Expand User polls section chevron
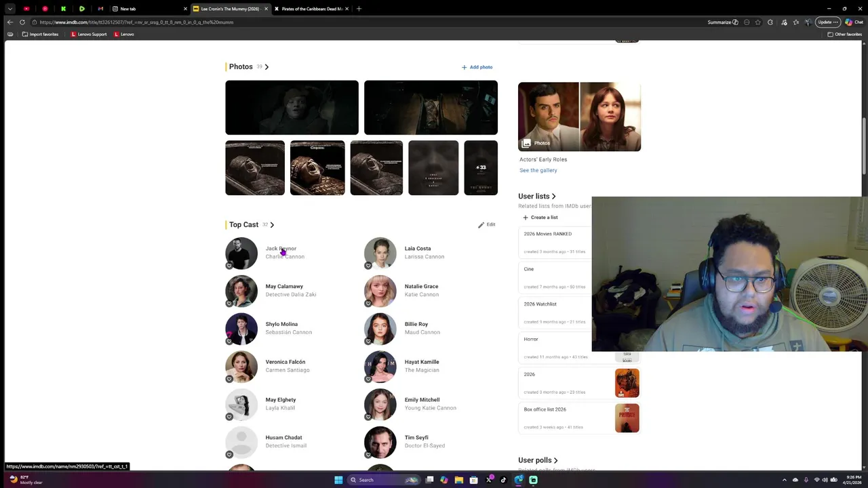The width and height of the screenshot is (868, 488). (555, 460)
